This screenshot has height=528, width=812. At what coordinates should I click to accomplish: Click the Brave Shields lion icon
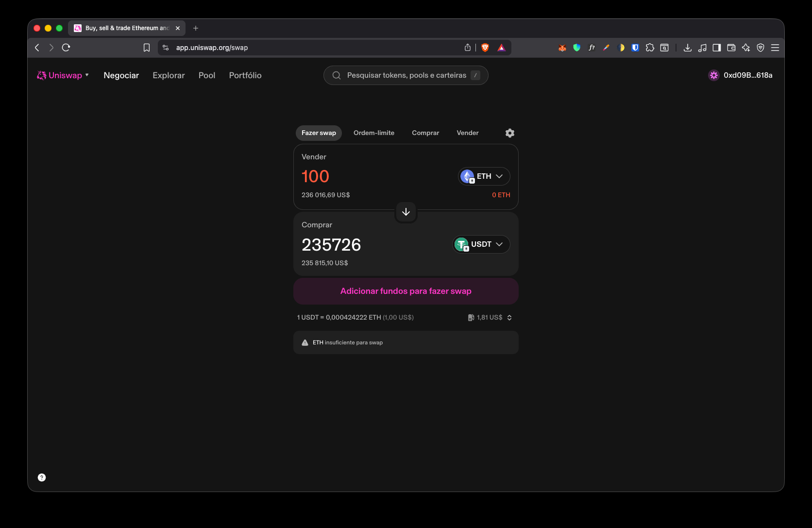[485, 48]
